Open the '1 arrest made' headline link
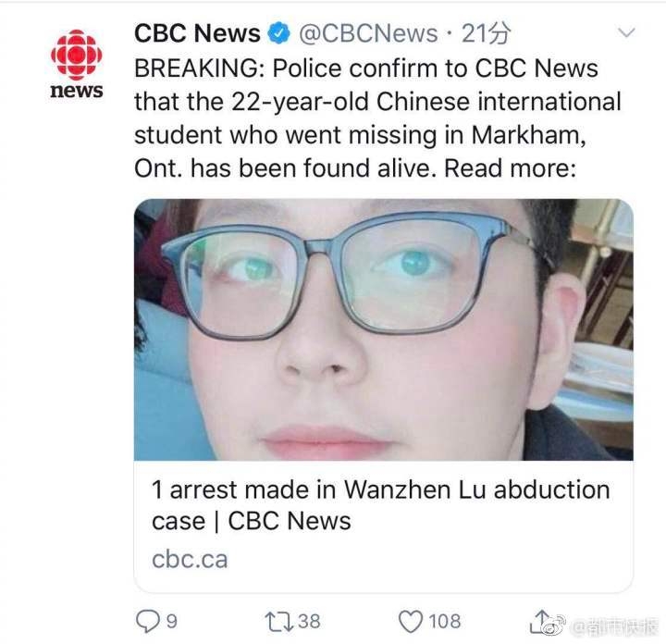This screenshot has width=666, height=644. [x=380, y=505]
